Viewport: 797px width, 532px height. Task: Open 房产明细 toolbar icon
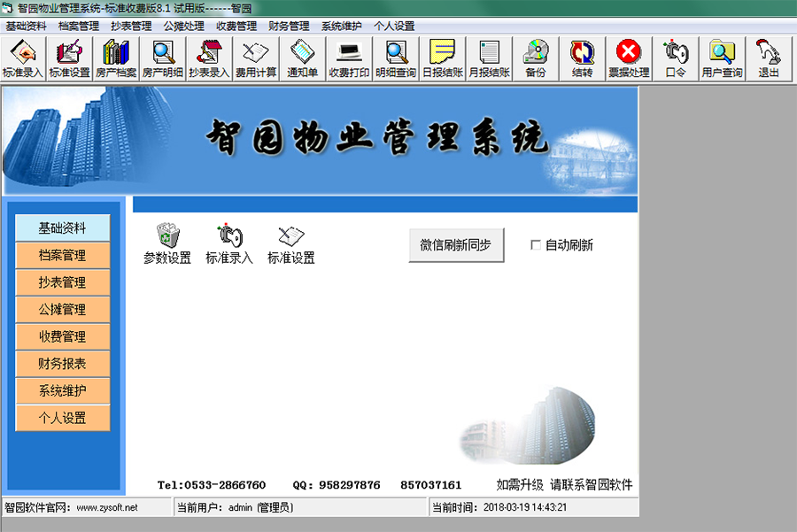coord(163,59)
